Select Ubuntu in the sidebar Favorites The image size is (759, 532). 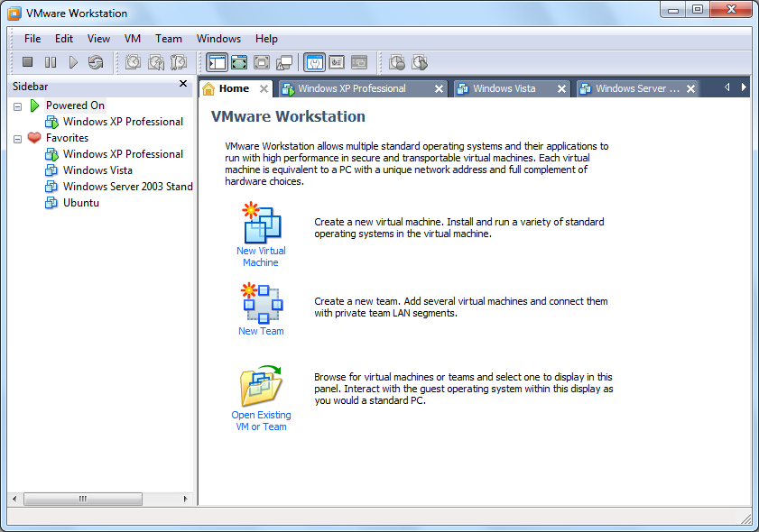point(81,203)
